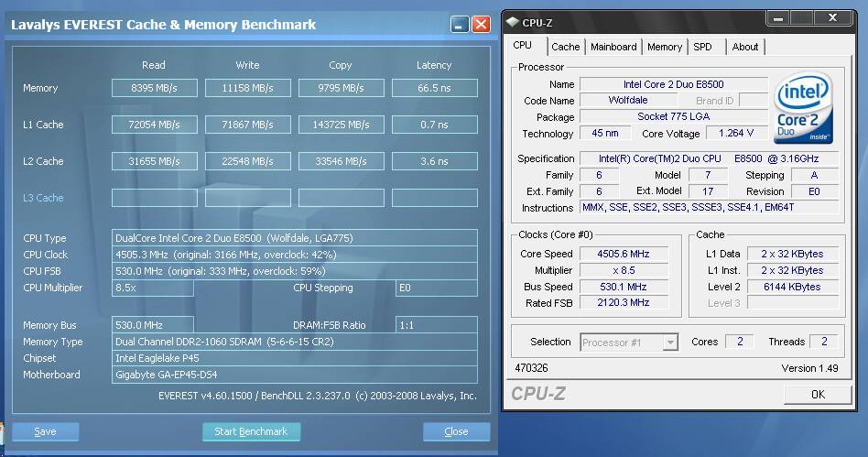868x457 pixels.
Task: Click the Core Voltage 1.264 V field
Action: 736,133
